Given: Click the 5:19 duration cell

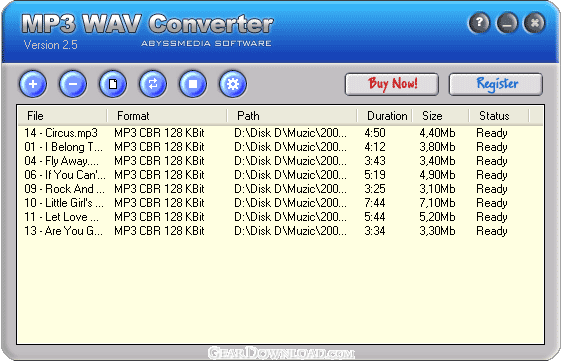Looking at the screenshot, I should click(375, 175).
